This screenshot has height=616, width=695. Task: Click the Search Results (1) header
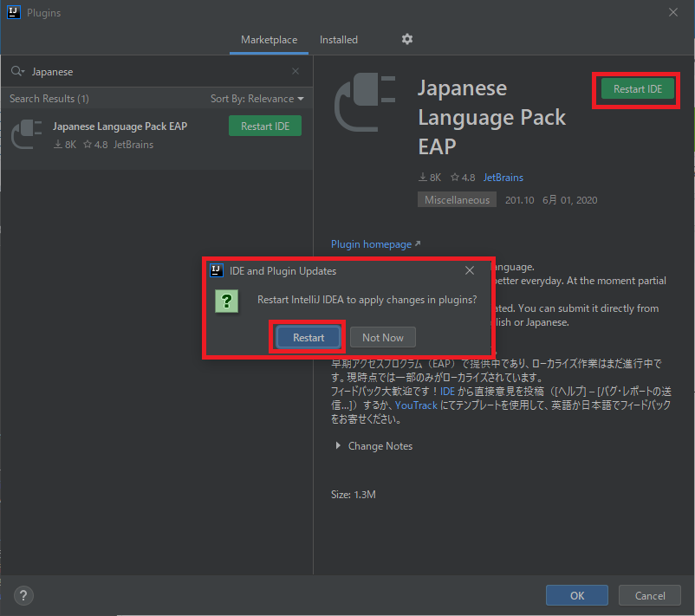click(49, 99)
